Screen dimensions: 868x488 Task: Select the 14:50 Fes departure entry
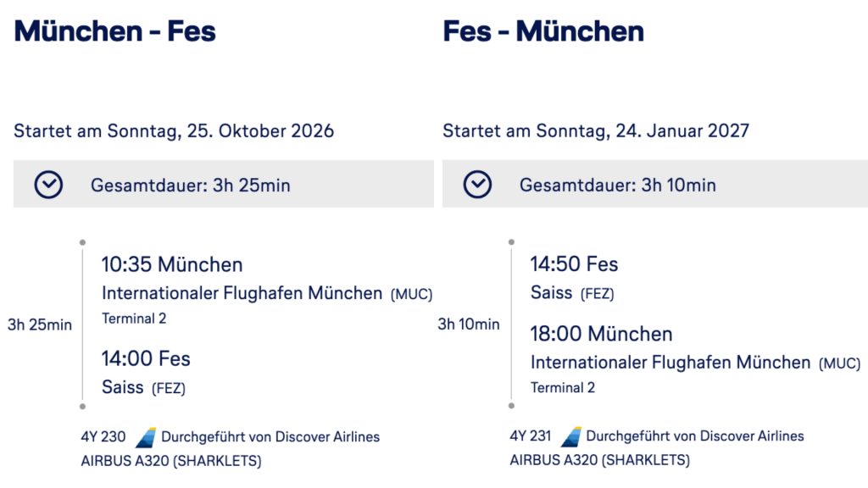pyautogui.click(x=574, y=264)
